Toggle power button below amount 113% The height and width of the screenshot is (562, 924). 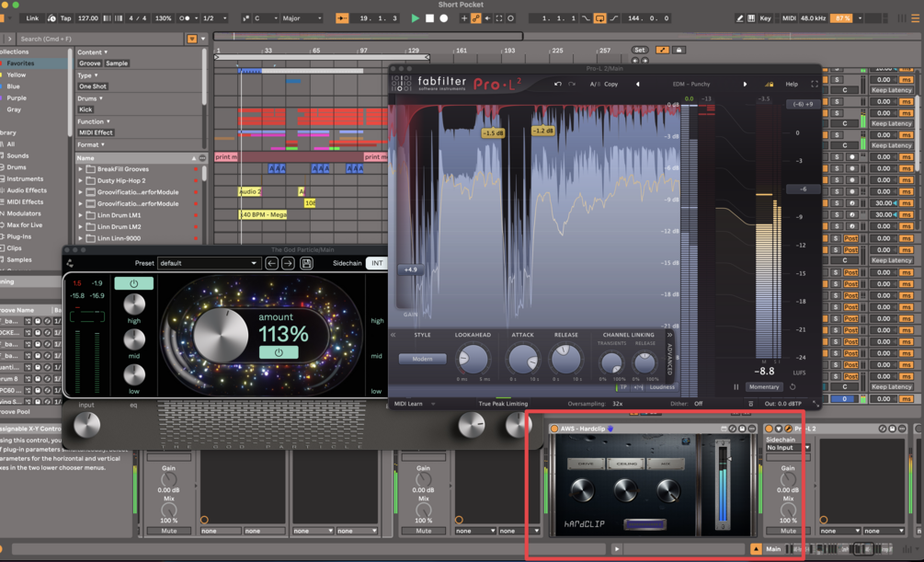pos(279,352)
